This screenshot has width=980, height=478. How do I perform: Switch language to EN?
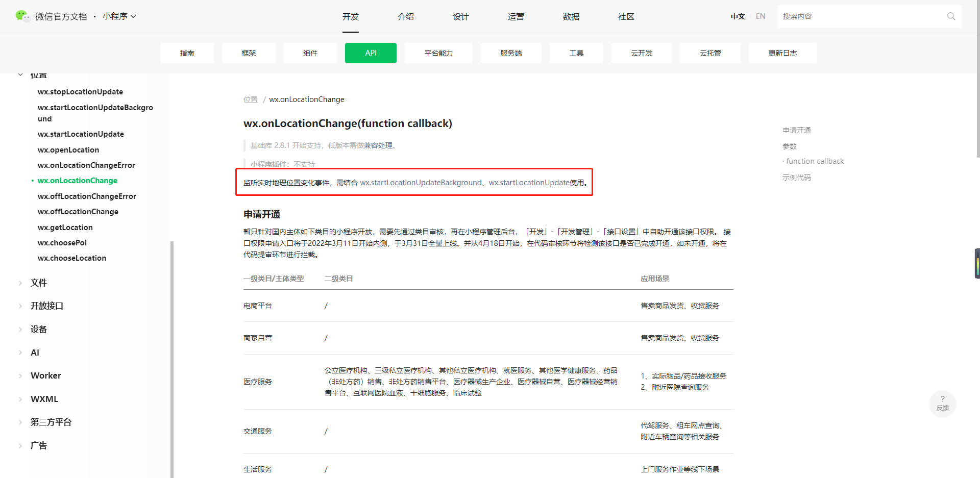click(761, 16)
